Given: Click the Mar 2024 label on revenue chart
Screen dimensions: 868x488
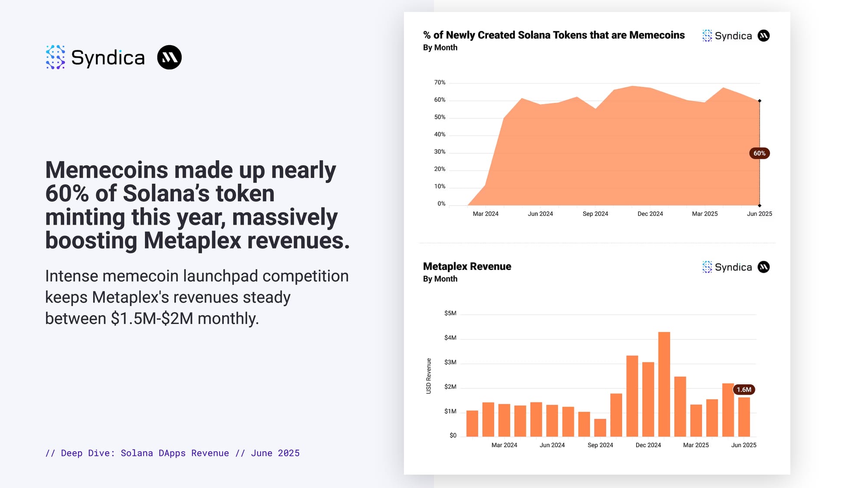Looking at the screenshot, I should 504,445.
